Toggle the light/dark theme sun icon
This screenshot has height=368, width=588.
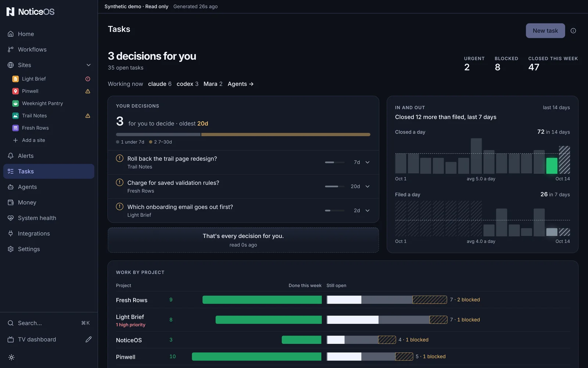(11, 357)
